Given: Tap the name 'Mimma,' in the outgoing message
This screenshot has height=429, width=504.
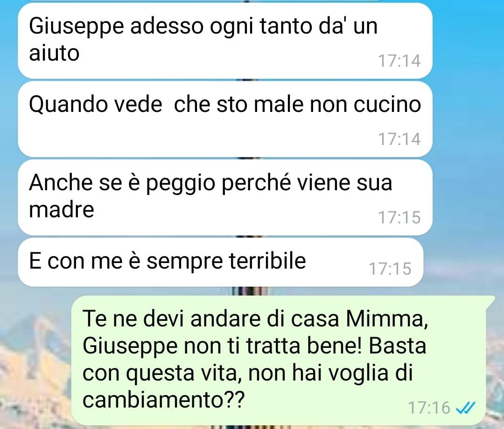Looking at the screenshot, I should [387, 319].
